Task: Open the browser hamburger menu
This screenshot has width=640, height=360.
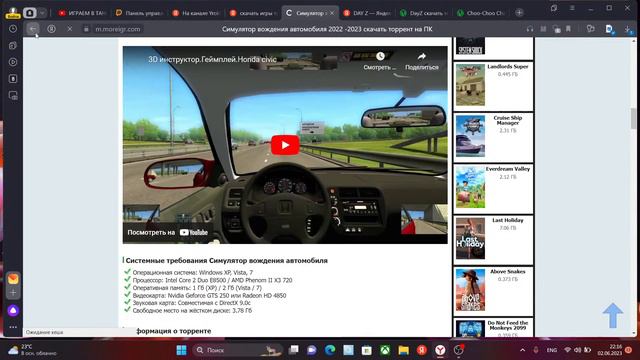Action: point(572,8)
